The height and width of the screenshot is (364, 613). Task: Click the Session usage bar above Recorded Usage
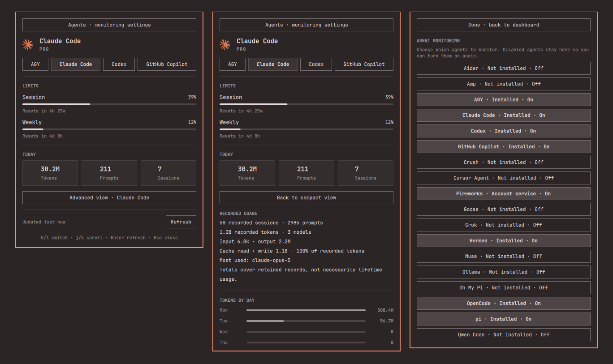pos(306,104)
